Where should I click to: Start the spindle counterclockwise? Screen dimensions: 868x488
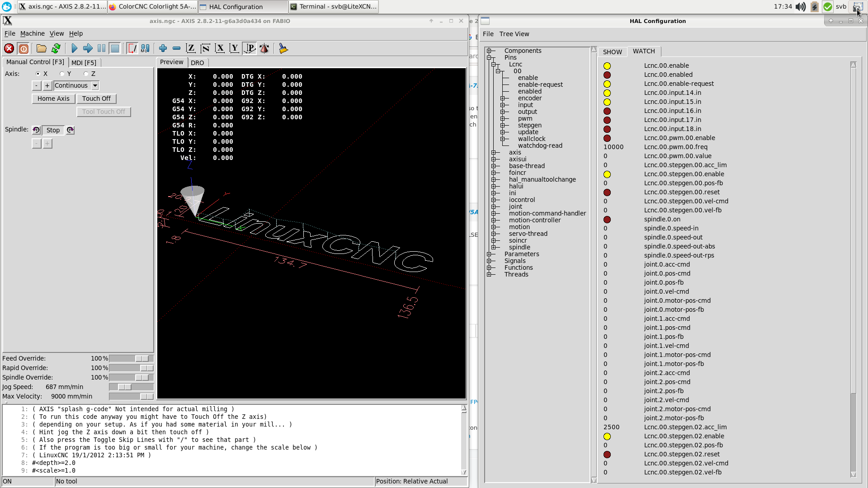click(36, 130)
